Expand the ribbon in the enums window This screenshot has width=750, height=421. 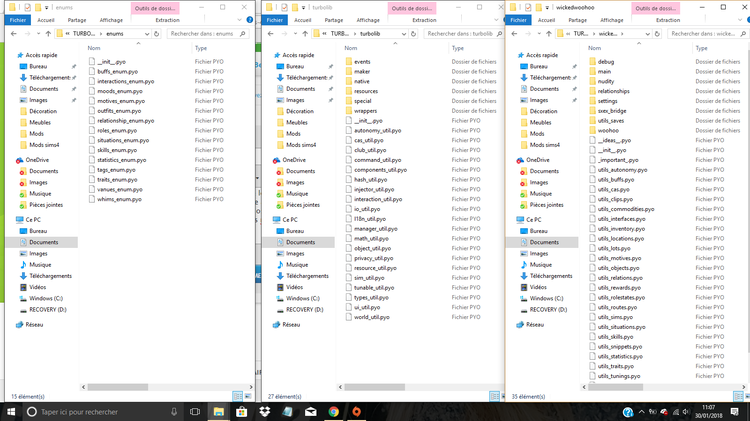point(240,20)
